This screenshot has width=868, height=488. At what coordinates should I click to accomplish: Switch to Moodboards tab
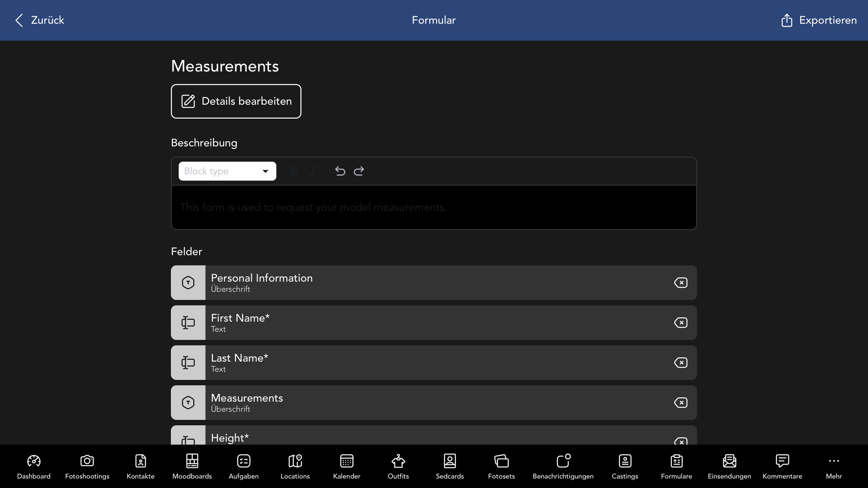[x=192, y=467]
